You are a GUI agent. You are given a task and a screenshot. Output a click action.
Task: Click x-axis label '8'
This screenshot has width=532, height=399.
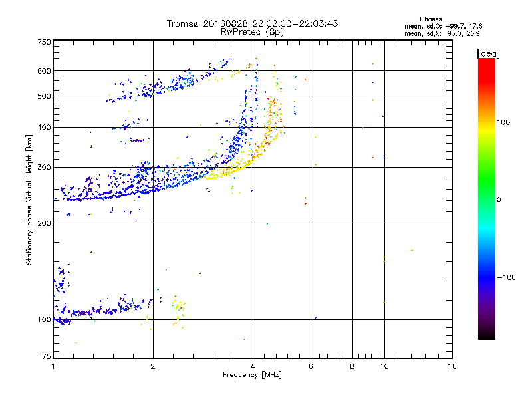pyautogui.click(x=352, y=366)
